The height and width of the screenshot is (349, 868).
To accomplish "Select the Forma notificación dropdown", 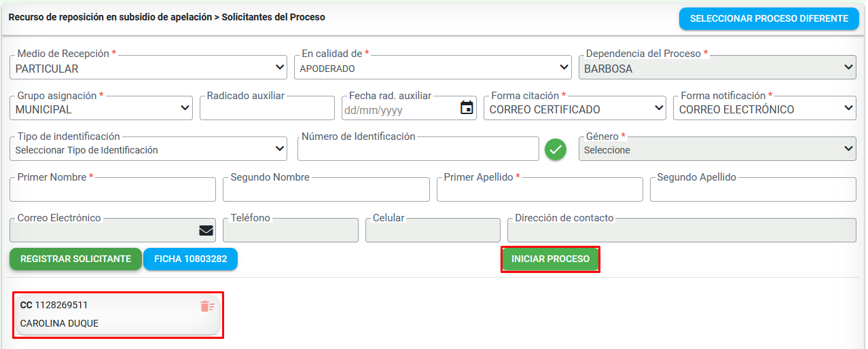I will [x=764, y=109].
